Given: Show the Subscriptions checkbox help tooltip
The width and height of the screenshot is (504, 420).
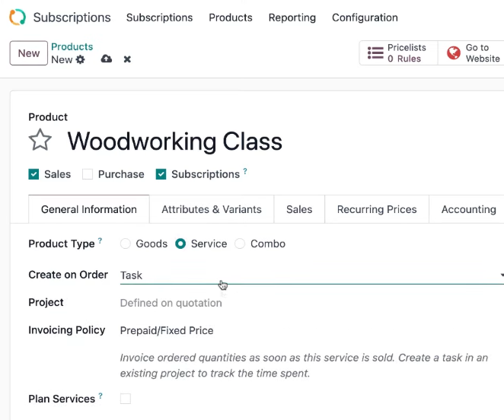Looking at the screenshot, I should [245, 170].
